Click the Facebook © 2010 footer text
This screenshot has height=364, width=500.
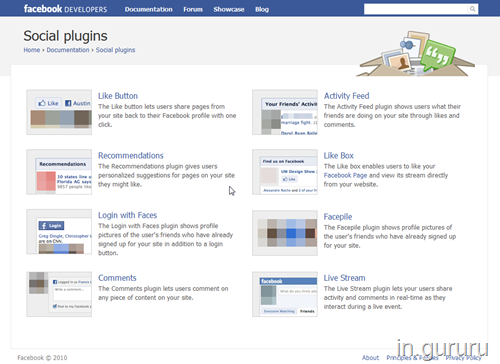point(42,358)
